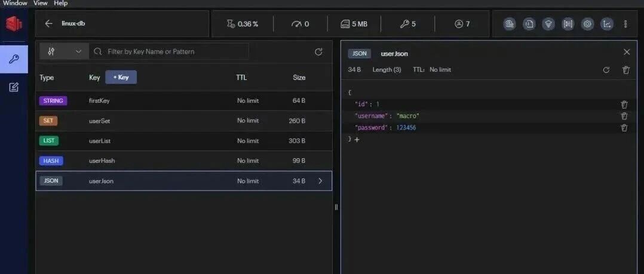Go back using arrow next to linux-db
This screenshot has height=274, width=644.
click(x=49, y=24)
